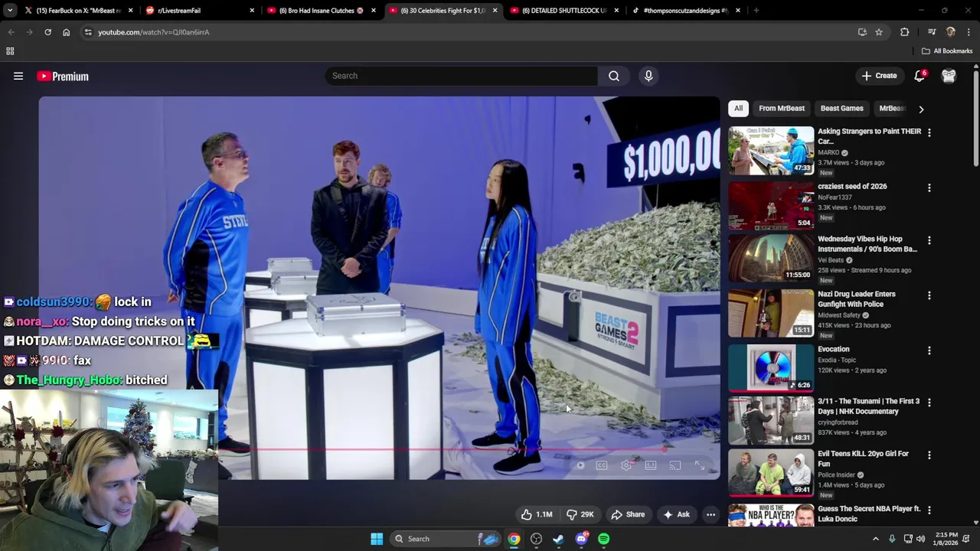Image resolution: width=980 pixels, height=551 pixels.
Task: Open Steam from the taskbar
Action: tap(559, 539)
